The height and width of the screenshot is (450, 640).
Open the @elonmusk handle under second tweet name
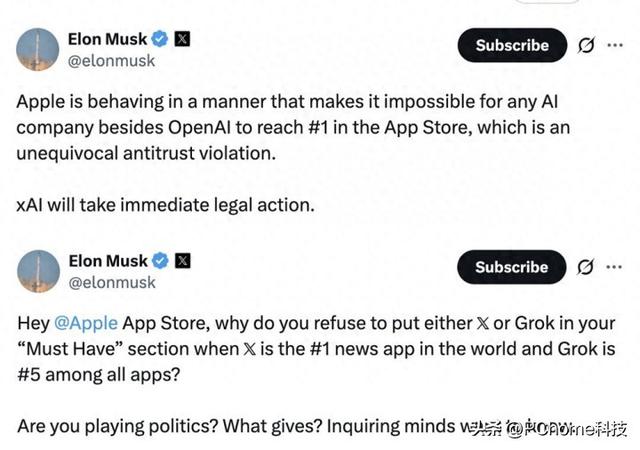pos(112,283)
